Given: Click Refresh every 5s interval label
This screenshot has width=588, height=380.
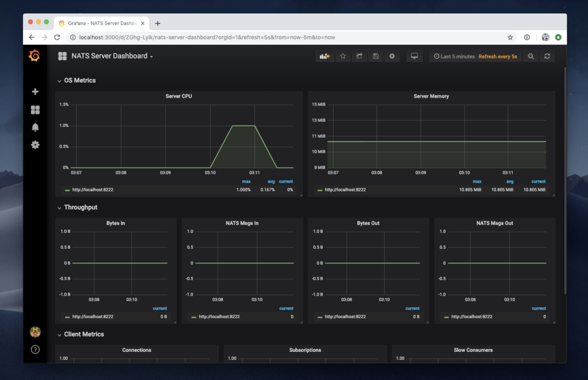Looking at the screenshot, I should 498,56.
